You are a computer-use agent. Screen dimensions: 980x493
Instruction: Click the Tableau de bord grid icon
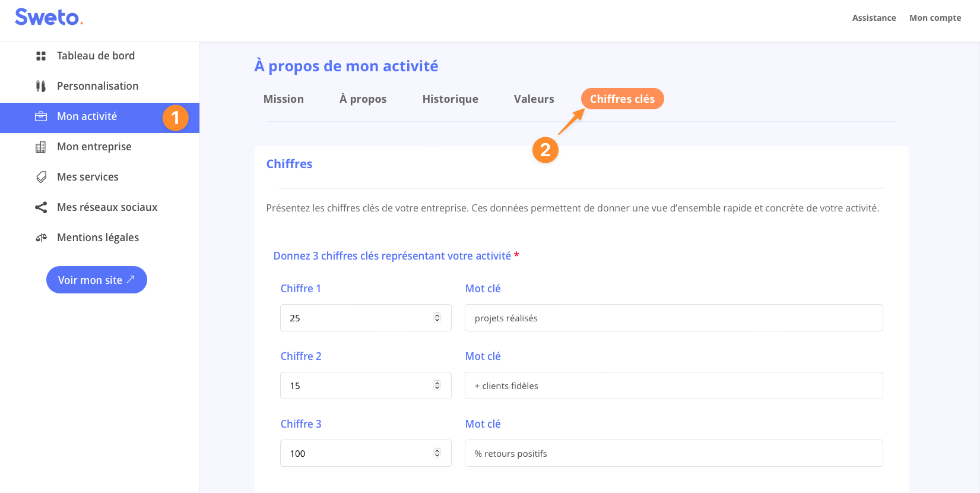[41, 56]
